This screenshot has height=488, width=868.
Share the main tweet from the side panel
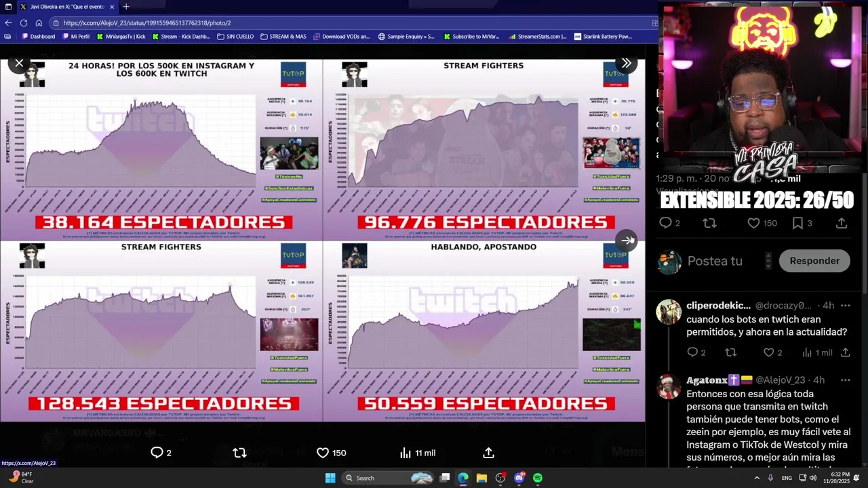(x=842, y=223)
